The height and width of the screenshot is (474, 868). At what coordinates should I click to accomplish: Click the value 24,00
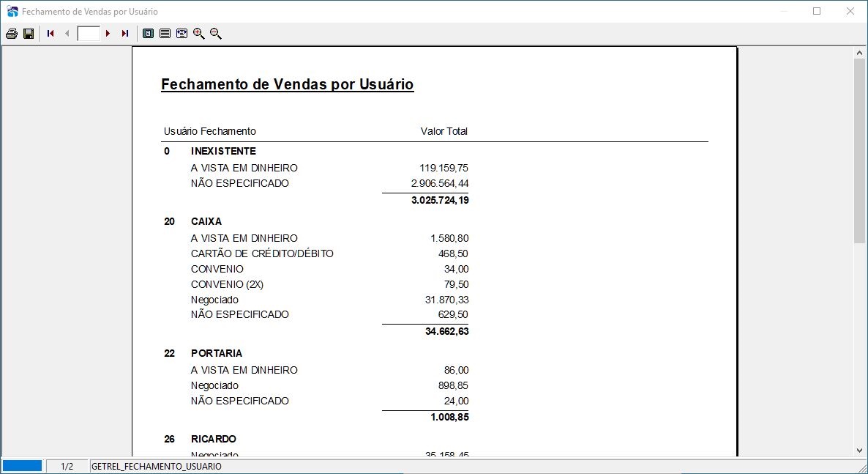456,401
